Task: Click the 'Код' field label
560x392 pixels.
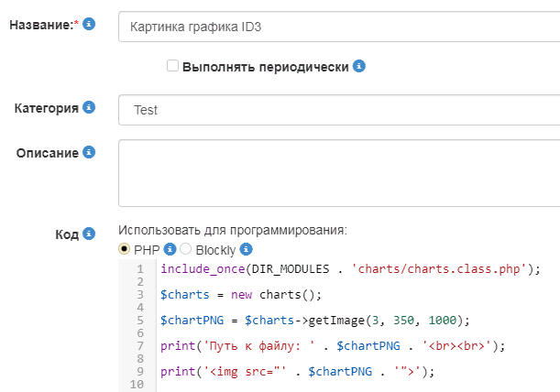Action: pyautogui.click(x=67, y=234)
